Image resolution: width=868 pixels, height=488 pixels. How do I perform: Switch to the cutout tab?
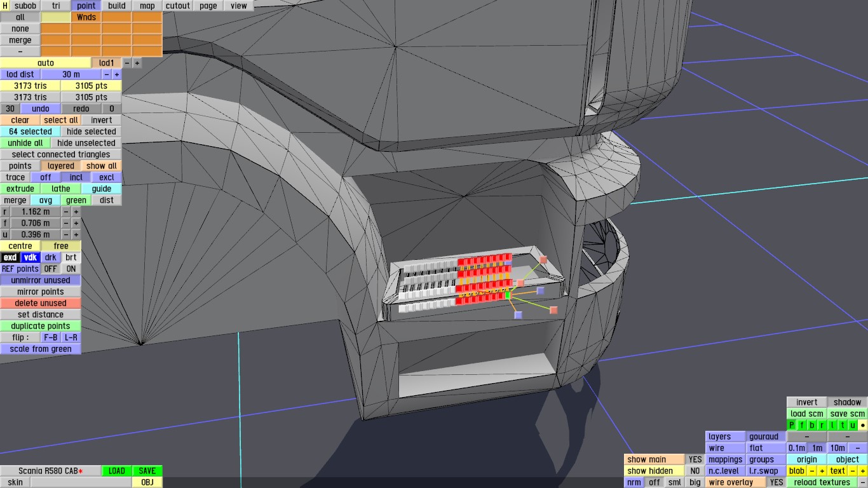(x=178, y=6)
